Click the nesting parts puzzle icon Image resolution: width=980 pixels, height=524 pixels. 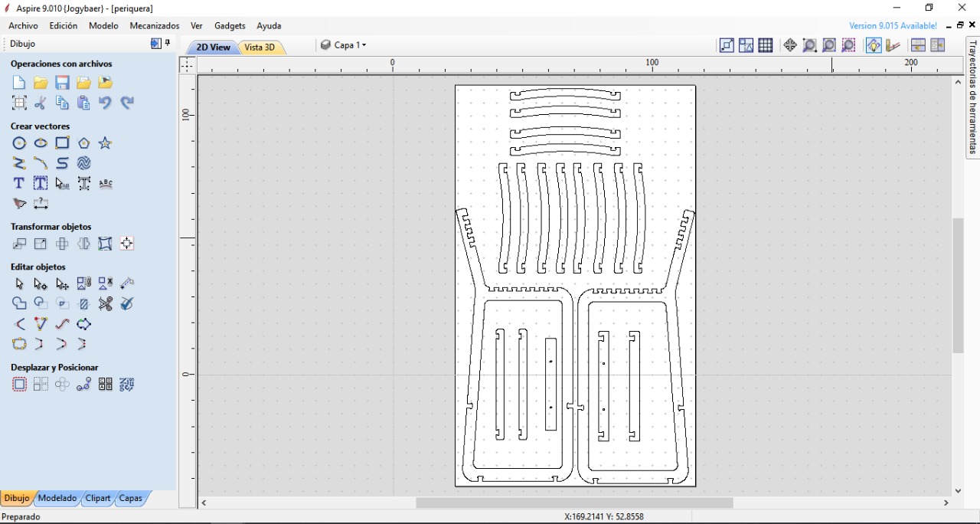pos(127,385)
